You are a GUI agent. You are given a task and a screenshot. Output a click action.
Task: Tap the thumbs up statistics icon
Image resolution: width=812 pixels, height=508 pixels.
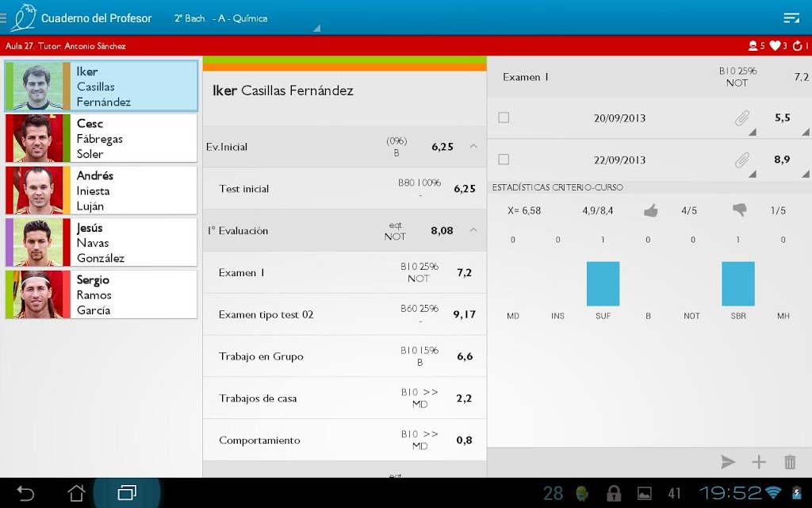point(651,210)
